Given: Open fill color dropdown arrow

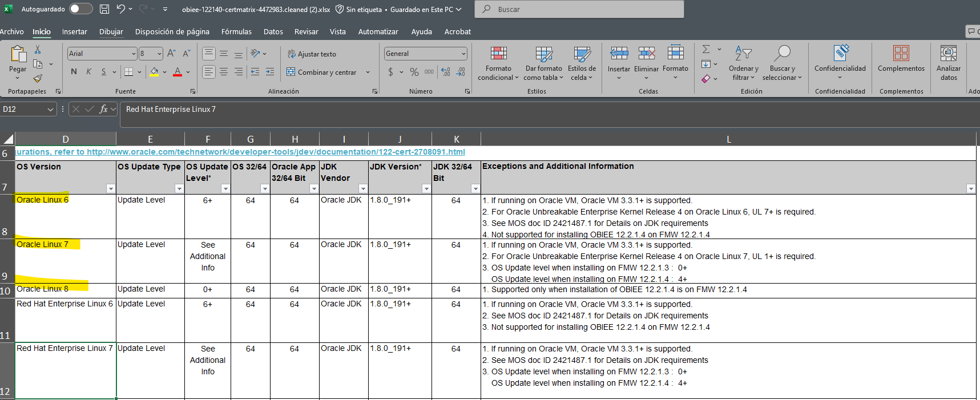Looking at the screenshot, I should click(x=165, y=72).
